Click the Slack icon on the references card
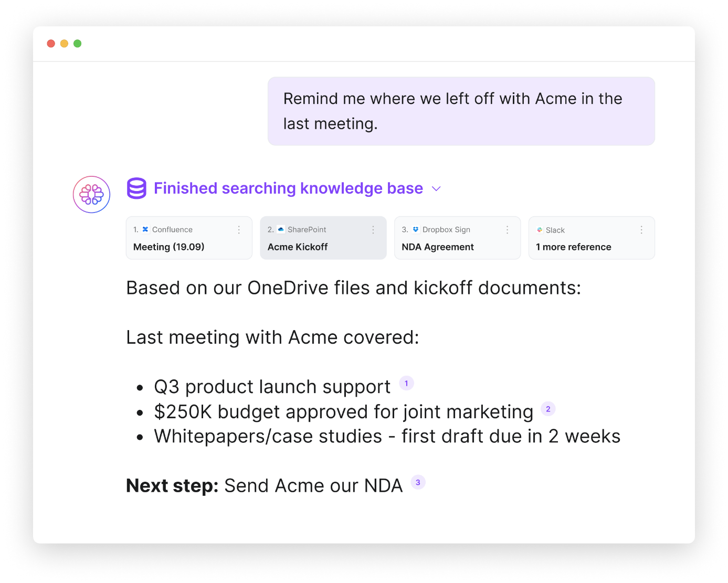This screenshot has height=583, width=728. [540, 230]
